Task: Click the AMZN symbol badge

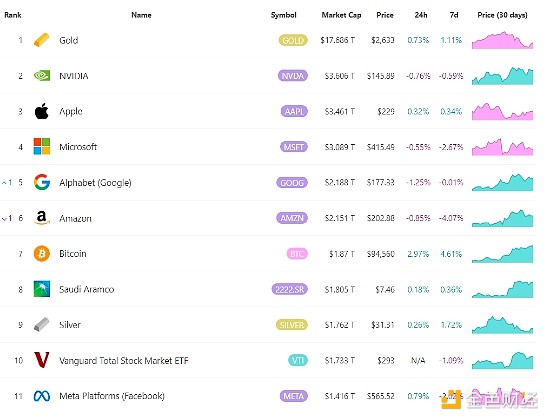Action: (292, 218)
